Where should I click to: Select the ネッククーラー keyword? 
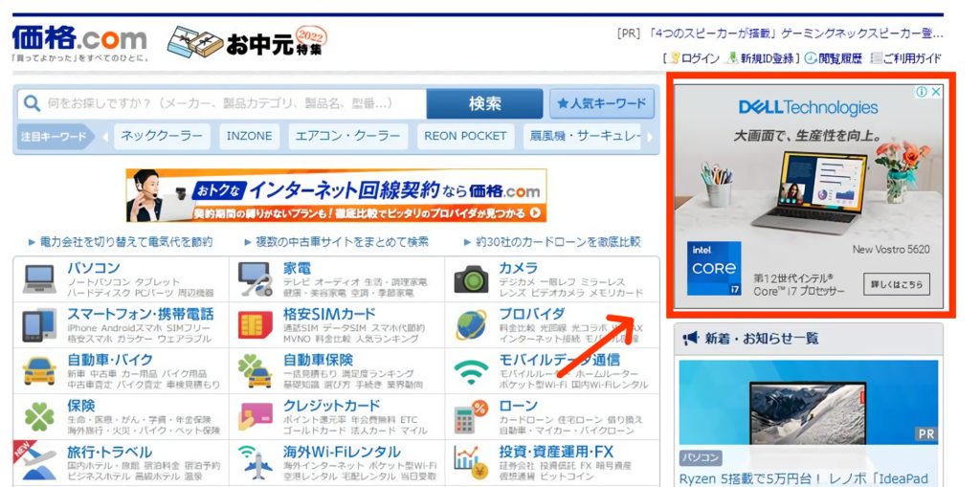162,136
